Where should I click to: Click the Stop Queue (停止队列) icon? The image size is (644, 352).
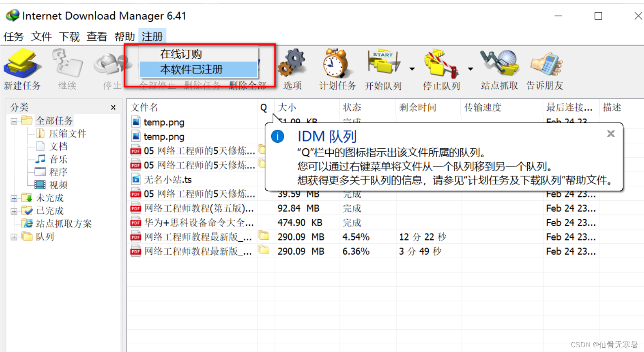[441, 63]
